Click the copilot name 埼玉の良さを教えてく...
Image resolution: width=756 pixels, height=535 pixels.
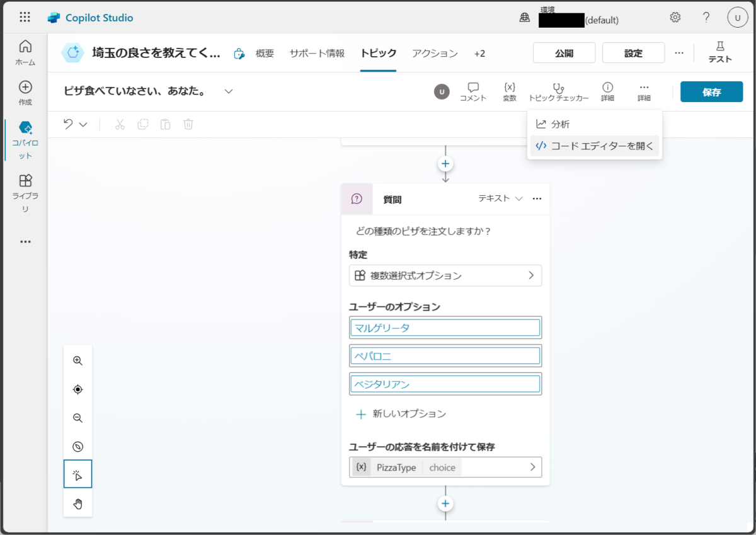point(156,53)
